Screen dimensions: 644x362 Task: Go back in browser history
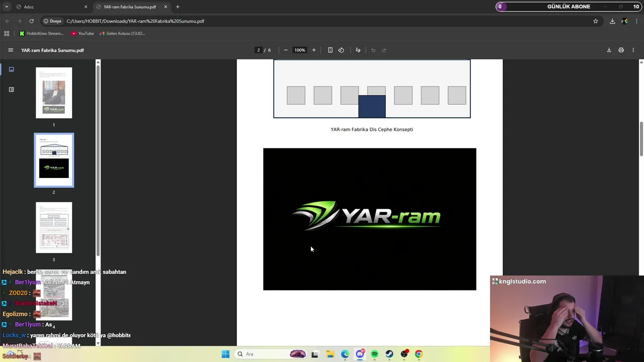point(7,21)
